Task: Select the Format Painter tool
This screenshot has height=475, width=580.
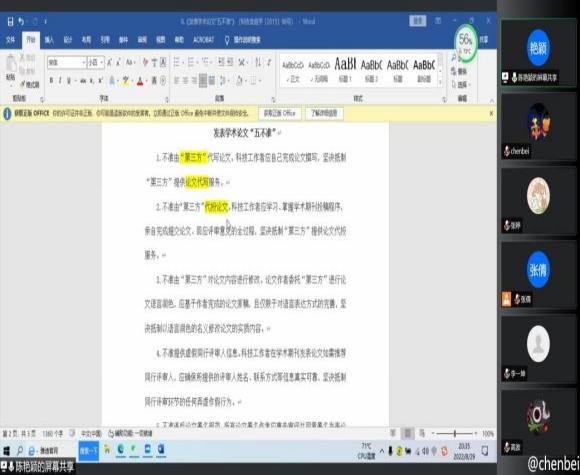Action: coord(30,85)
